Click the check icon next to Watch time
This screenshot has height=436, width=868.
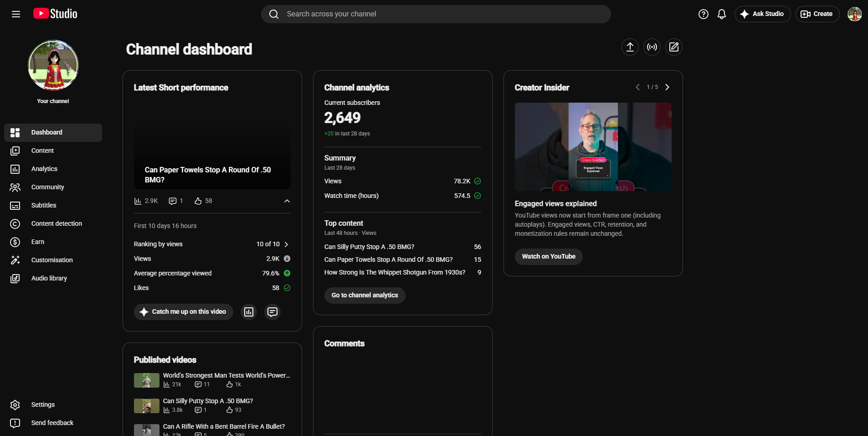(478, 196)
